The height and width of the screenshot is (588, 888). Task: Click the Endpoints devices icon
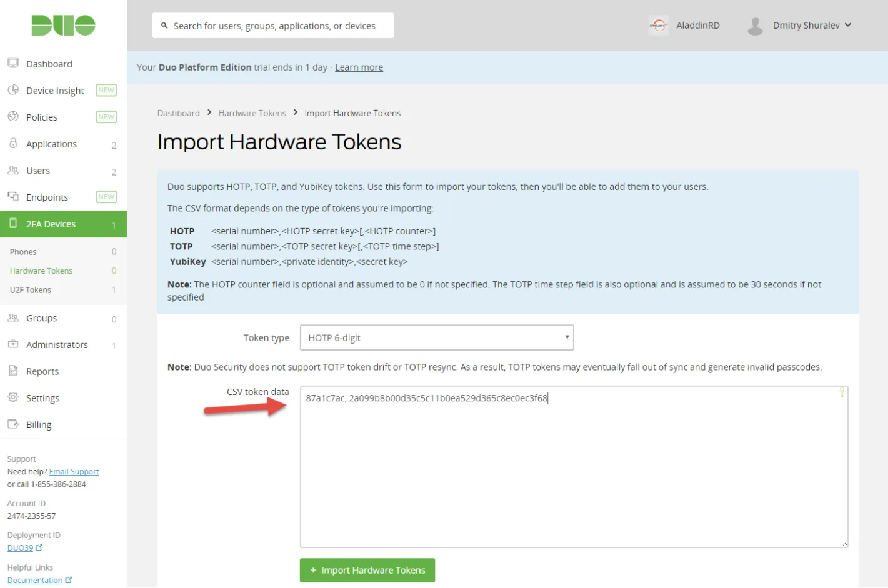[x=13, y=197]
